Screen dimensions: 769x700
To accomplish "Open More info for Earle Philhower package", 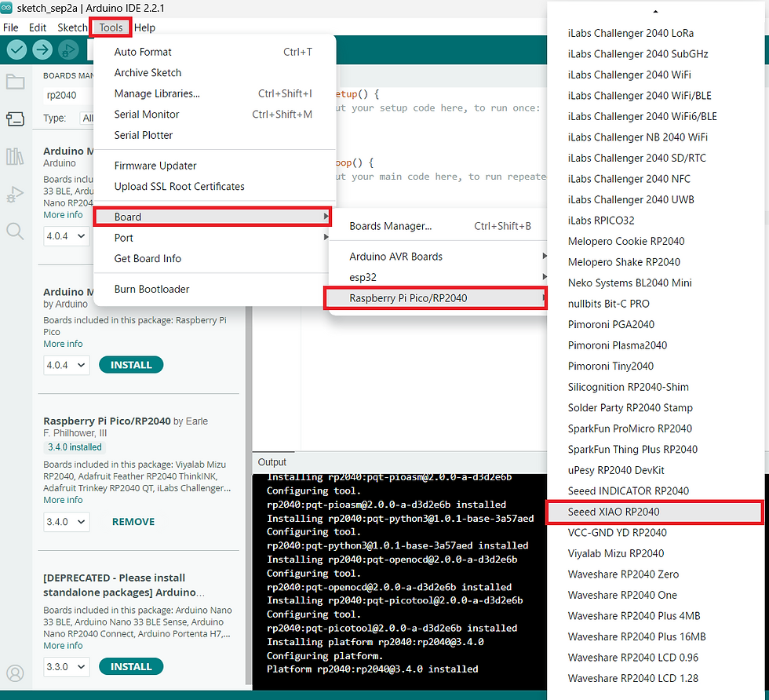I will point(63,500).
